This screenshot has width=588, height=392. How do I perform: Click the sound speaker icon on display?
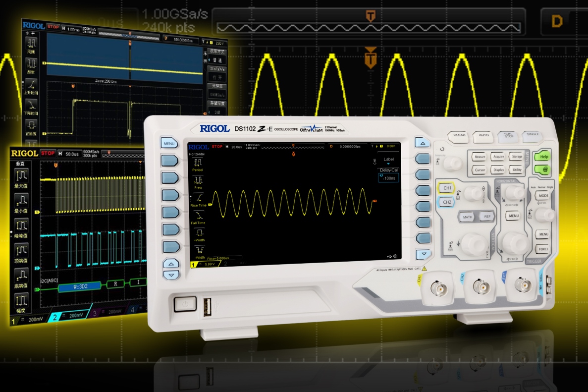coord(395,256)
